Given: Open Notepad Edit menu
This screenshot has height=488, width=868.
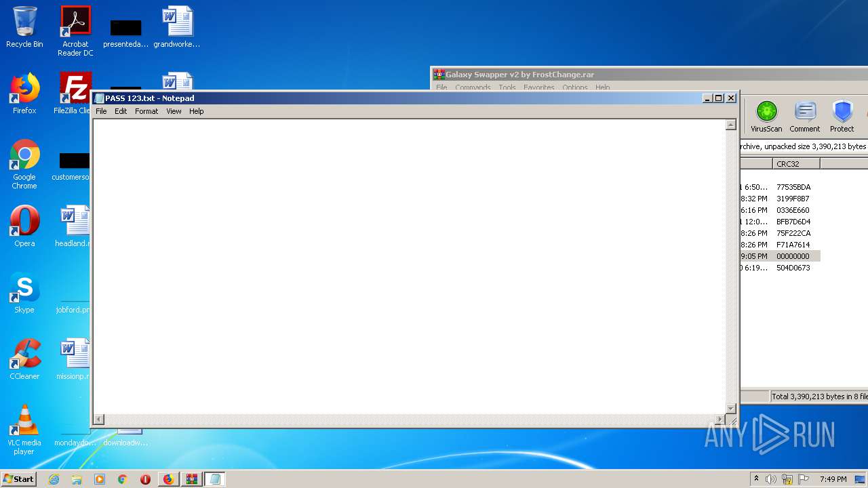Looking at the screenshot, I should tap(121, 111).
